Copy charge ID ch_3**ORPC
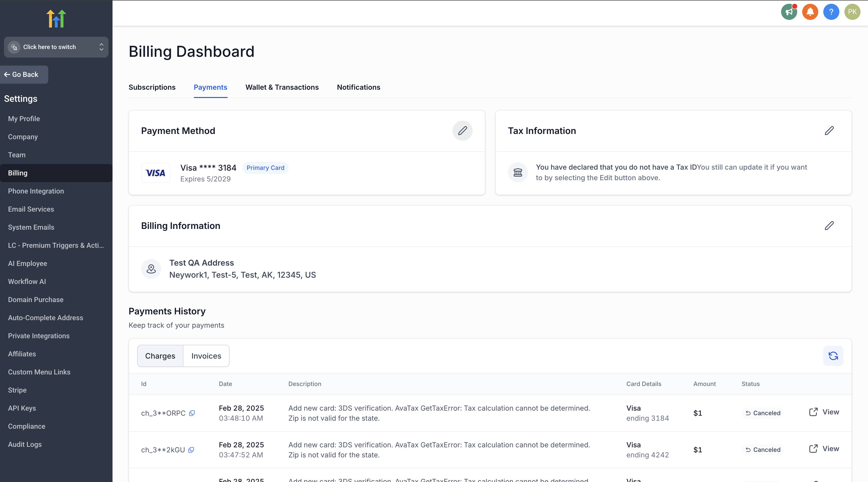This screenshot has width=868, height=482. (x=192, y=413)
